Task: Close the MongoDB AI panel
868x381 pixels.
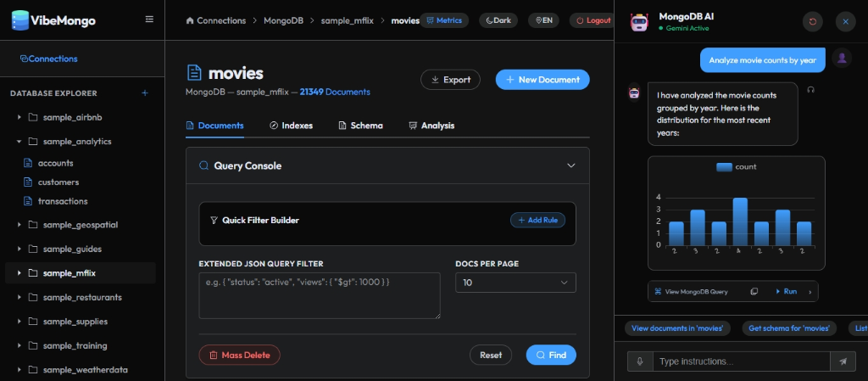Action: (x=845, y=21)
